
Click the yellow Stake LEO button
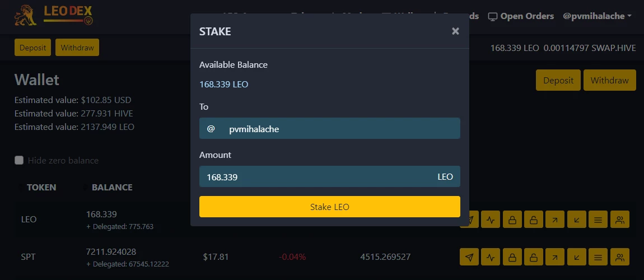coord(329,207)
